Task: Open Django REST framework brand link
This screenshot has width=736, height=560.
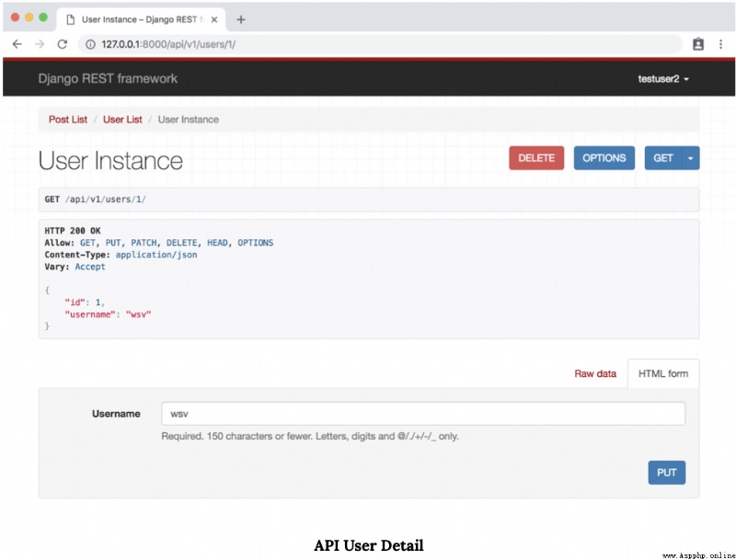Action: point(108,78)
